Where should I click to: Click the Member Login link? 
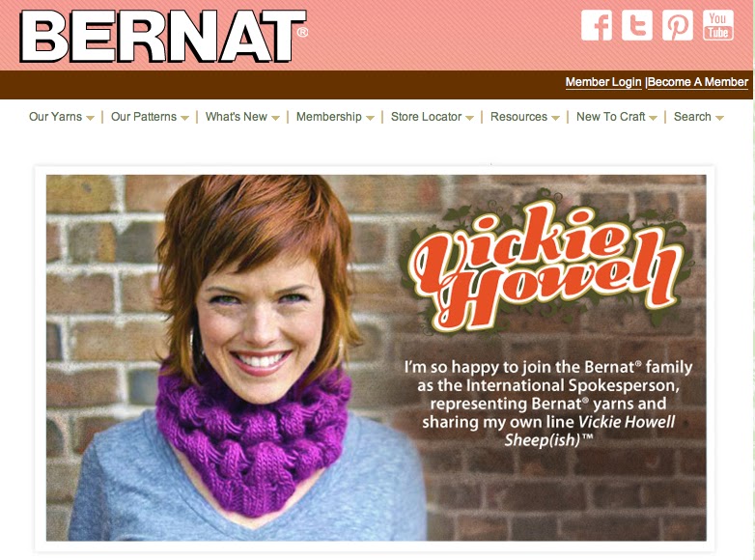[603, 82]
